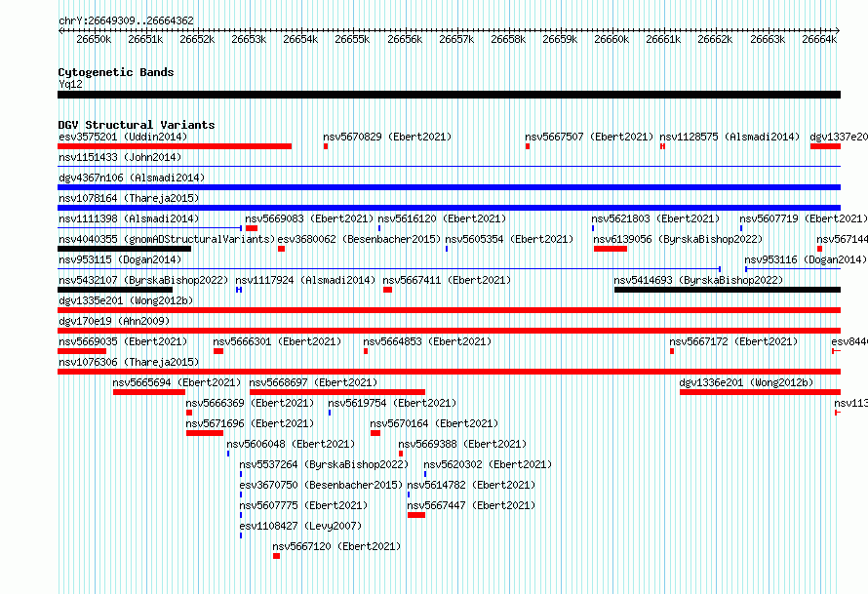
Task: Click the 26650k ruler tick label
Action: point(94,39)
